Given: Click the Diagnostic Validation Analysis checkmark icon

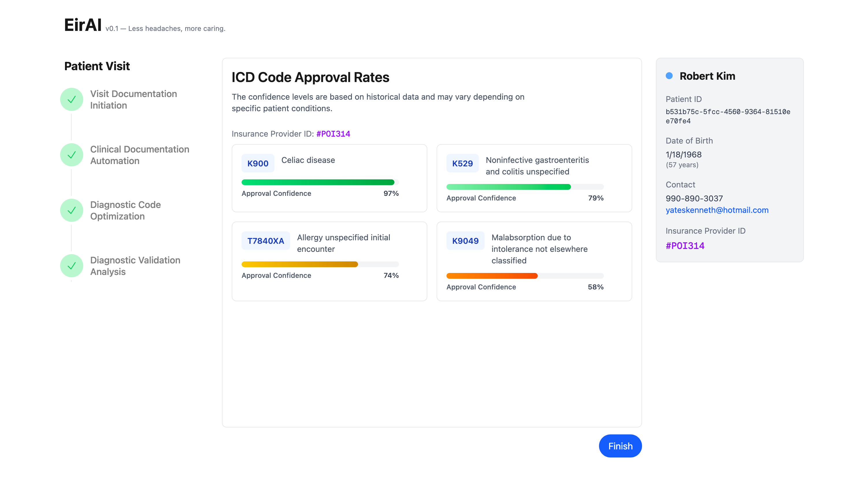Looking at the screenshot, I should (x=72, y=266).
